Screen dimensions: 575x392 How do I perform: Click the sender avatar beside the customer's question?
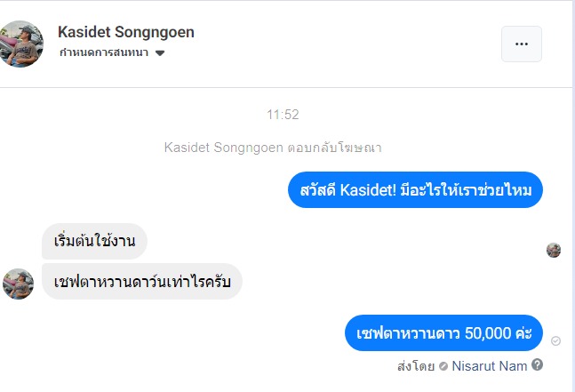(19, 284)
